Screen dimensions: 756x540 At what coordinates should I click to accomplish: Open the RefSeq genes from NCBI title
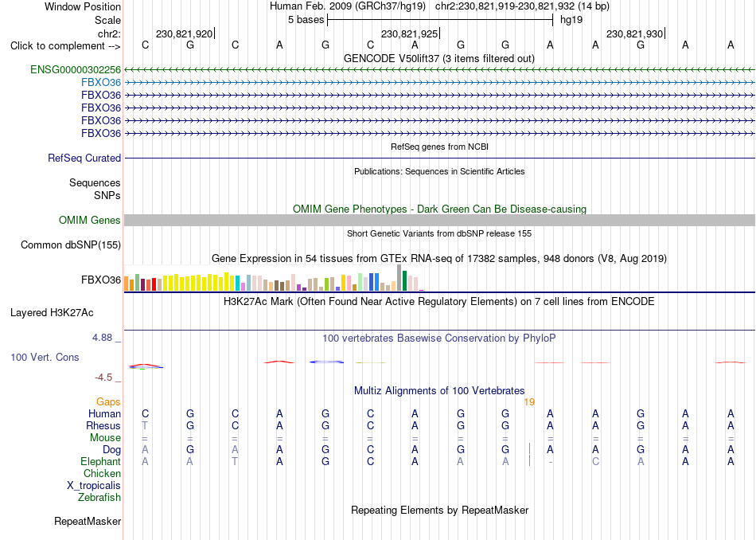[x=439, y=147]
